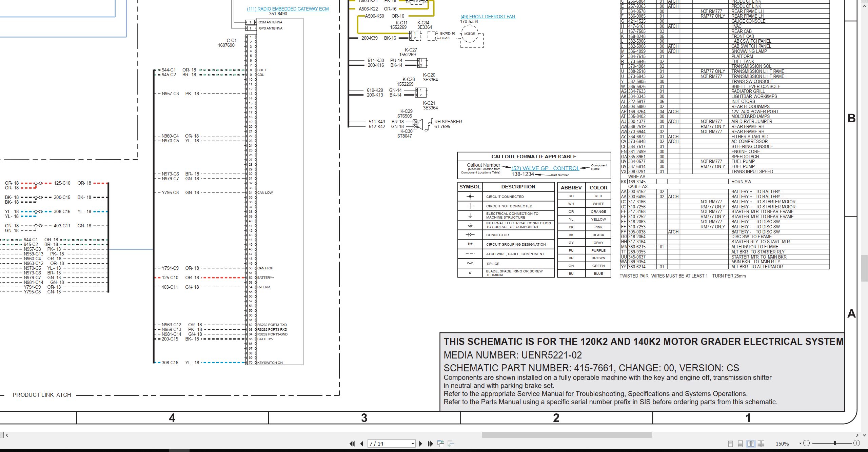Viewport: 868px width, 452px height.
Task: Open the Front Defrost Fan link
Action: pos(488,17)
